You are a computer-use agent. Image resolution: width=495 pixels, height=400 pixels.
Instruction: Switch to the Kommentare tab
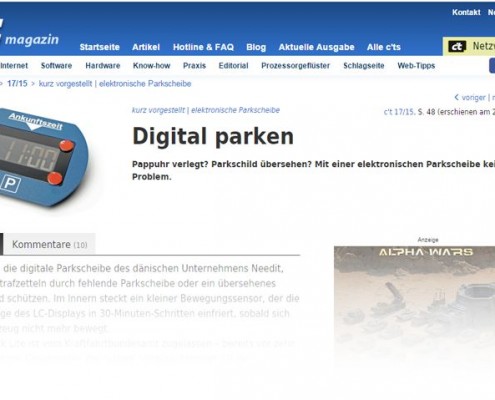click(50, 244)
